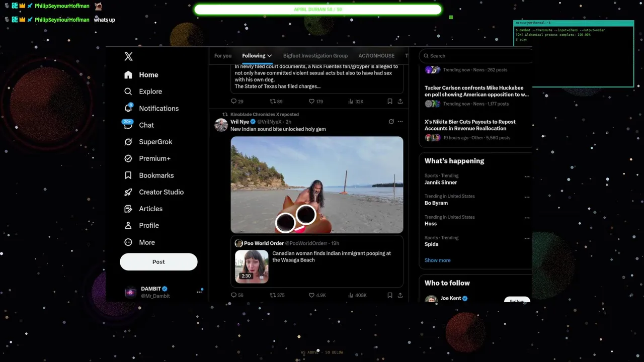Open quoted video thumbnail showing 2:30
The width and height of the screenshot is (644, 362).
252,266
